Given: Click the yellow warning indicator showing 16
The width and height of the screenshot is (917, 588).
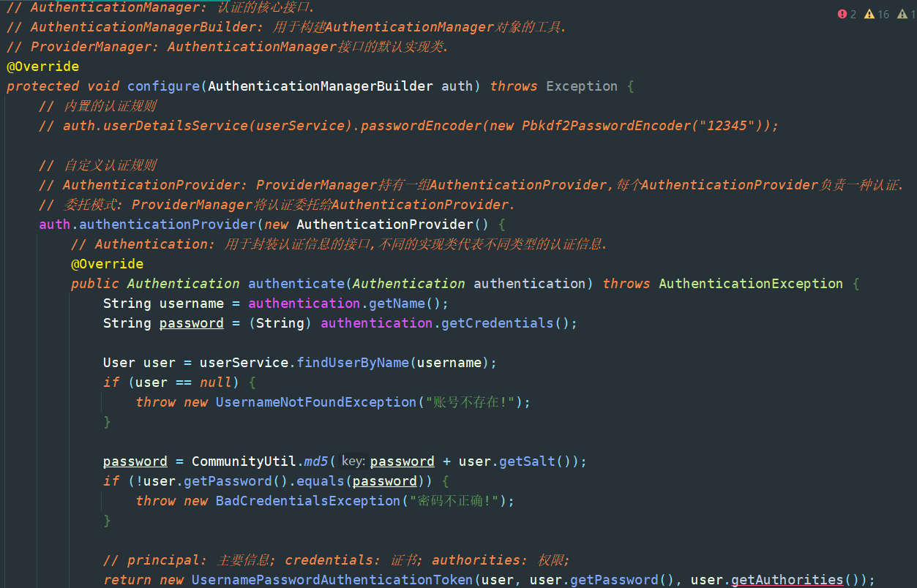Looking at the screenshot, I should [877, 14].
